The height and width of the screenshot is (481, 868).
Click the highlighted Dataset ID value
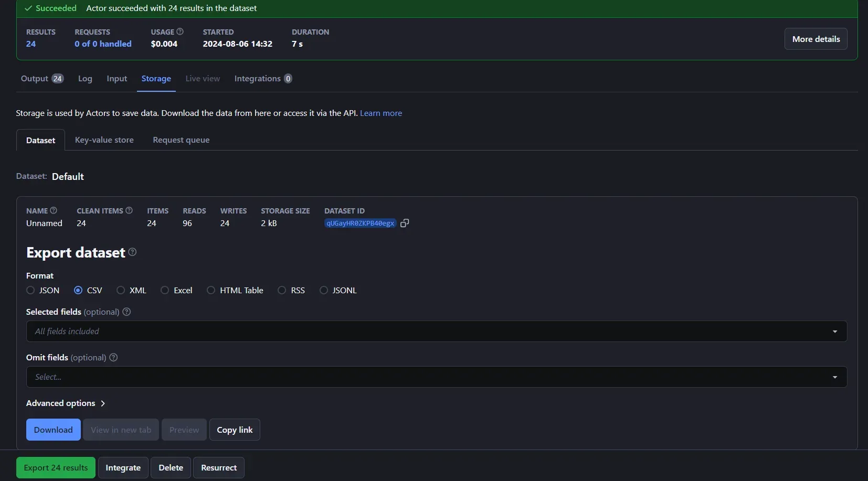point(360,223)
